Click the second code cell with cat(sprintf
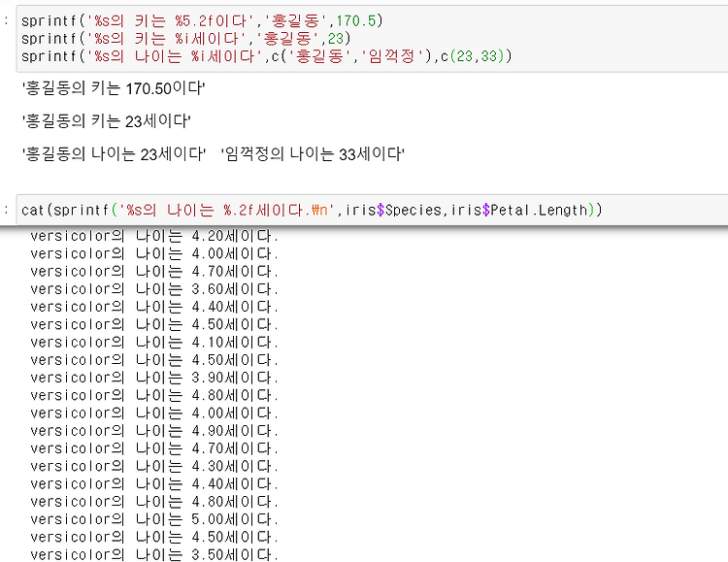 (x=372, y=211)
